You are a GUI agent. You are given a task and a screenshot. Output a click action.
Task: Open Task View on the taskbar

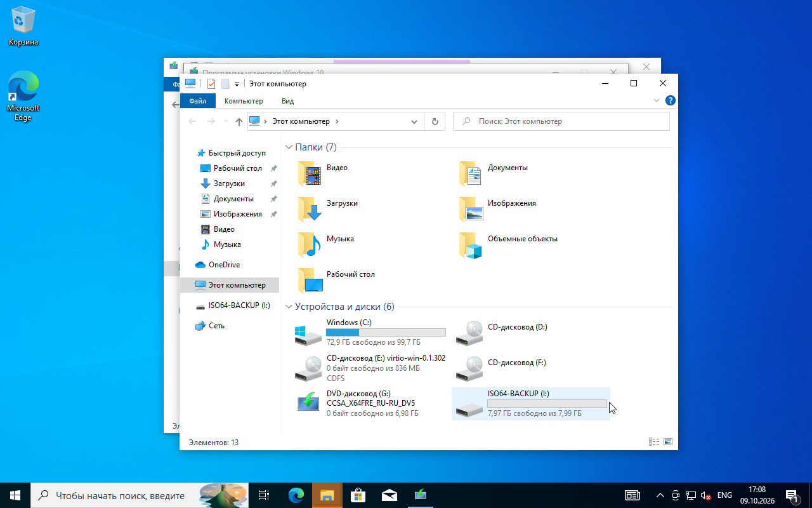point(264,495)
